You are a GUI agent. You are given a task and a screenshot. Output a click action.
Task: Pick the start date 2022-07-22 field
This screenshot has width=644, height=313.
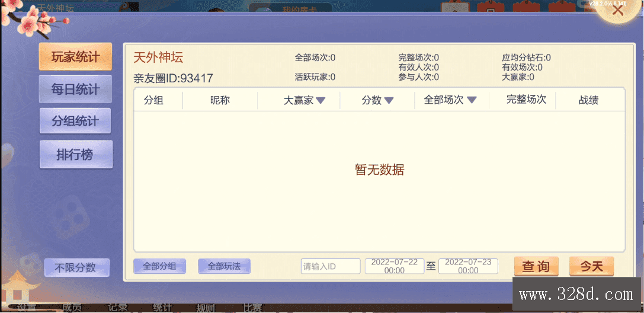click(x=394, y=266)
